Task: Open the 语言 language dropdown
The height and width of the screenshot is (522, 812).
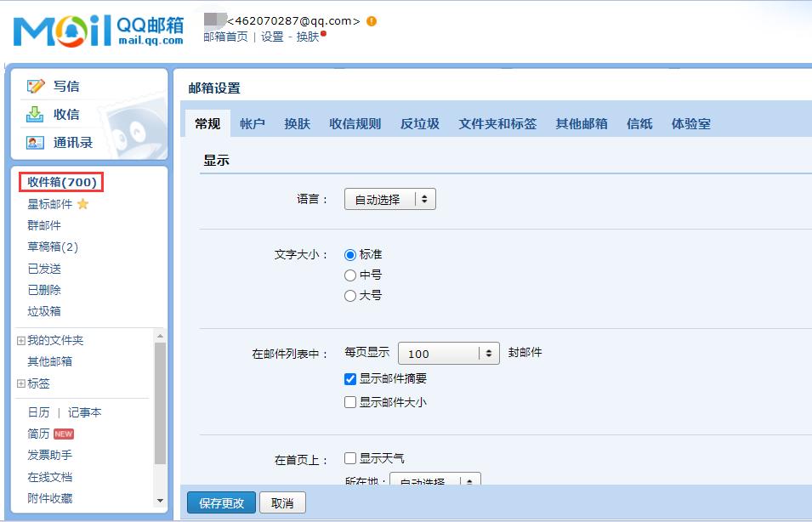Action: pyautogui.click(x=389, y=198)
